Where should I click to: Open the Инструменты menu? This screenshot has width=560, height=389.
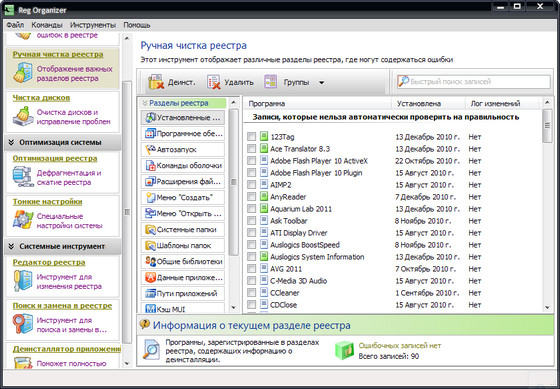[93, 25]
